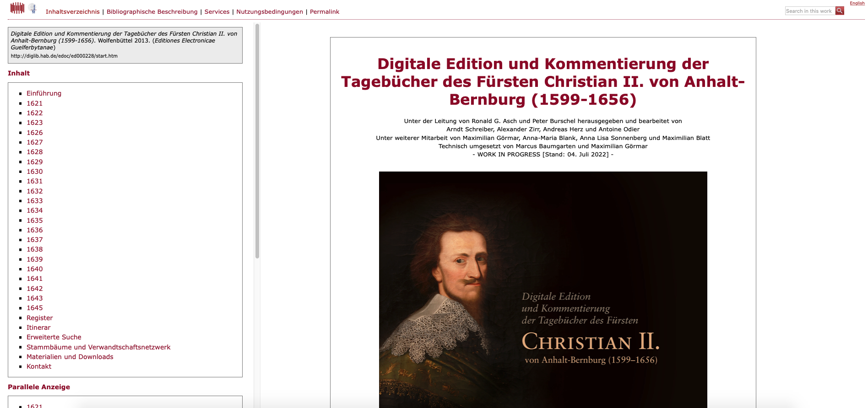The width and height of the screenshot is (868, 408).
Task: Open diary year 1638
Action: [x=35, y=249]
